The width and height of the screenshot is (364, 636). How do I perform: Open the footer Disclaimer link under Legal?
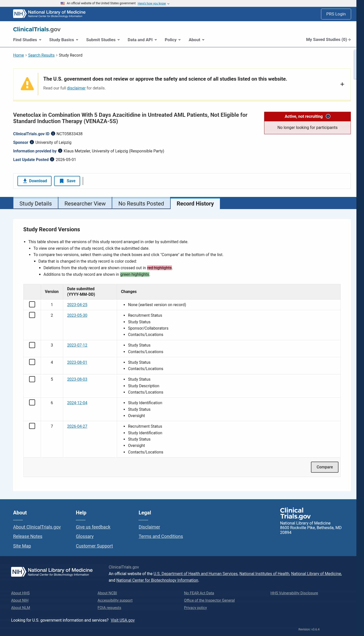pos(149,527)
